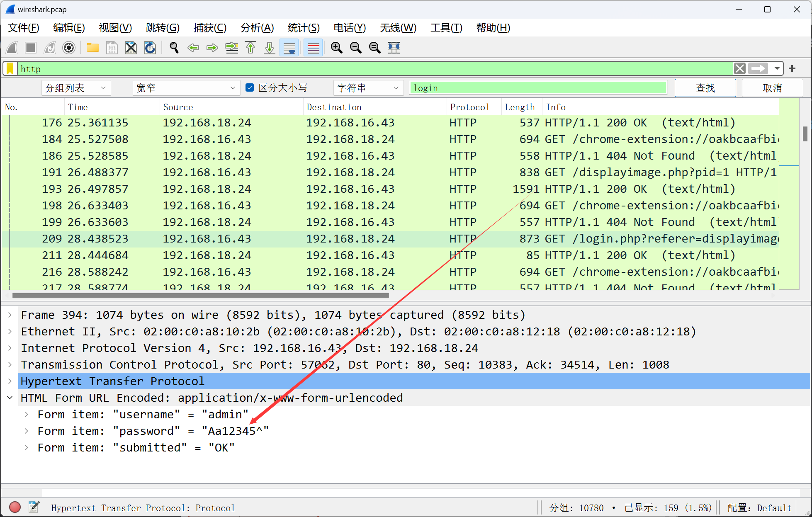Click the find packet magnifier icon
The height and width of the screenshot is (517, 812).
pyautogui.click(x=174, y=48)
